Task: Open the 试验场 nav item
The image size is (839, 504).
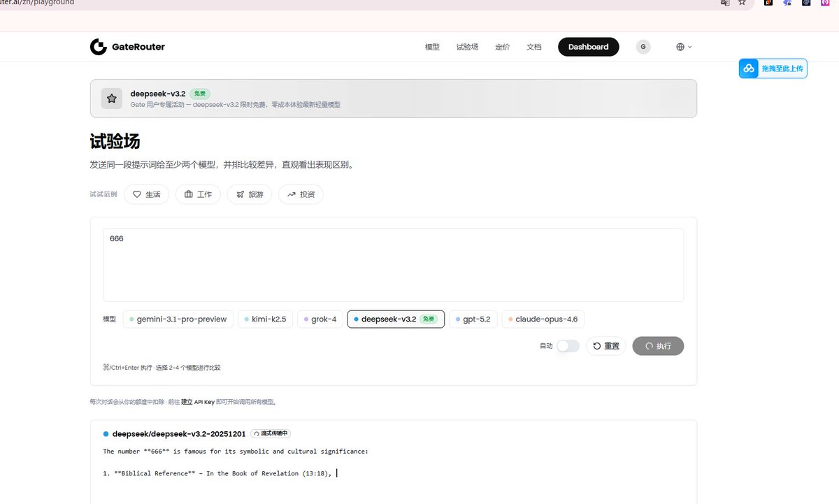Action: (x=467, y=47)
